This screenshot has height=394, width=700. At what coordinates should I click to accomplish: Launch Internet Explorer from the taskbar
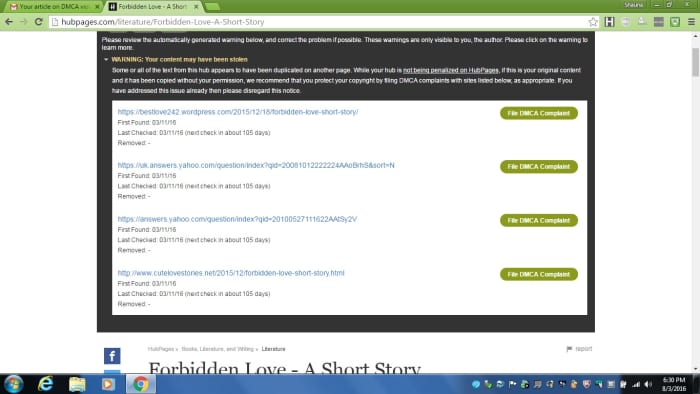[x=46, y=384]
